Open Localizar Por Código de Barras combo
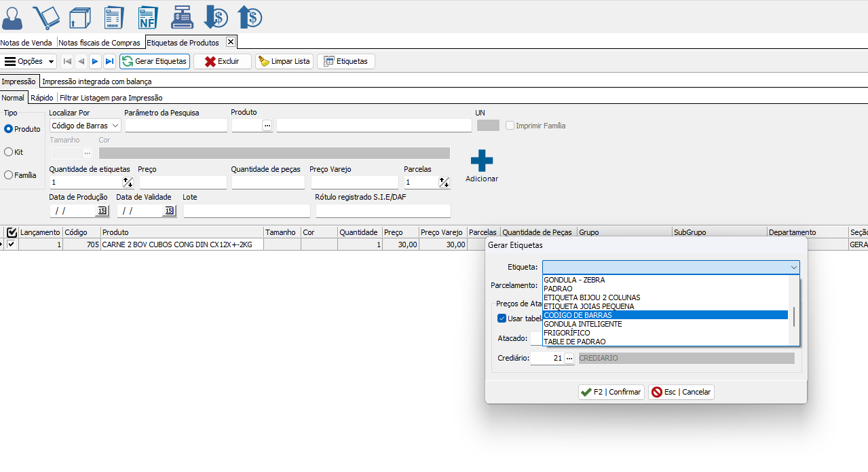 pos(86,126)
